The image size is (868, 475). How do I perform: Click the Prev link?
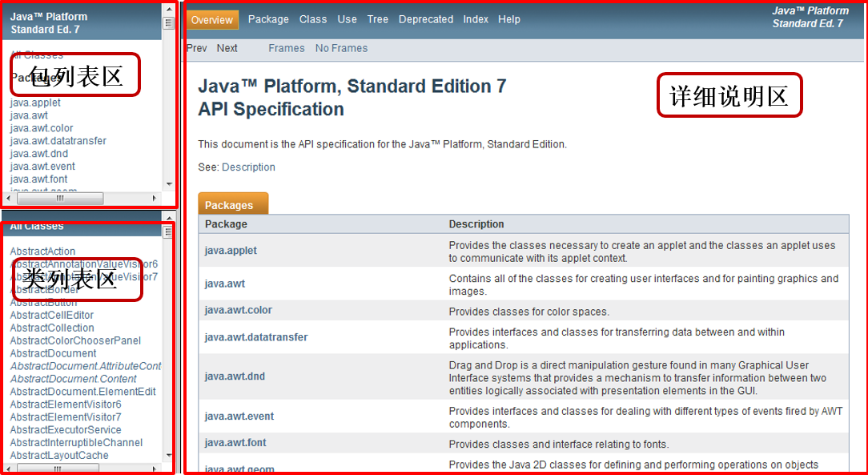197,48
